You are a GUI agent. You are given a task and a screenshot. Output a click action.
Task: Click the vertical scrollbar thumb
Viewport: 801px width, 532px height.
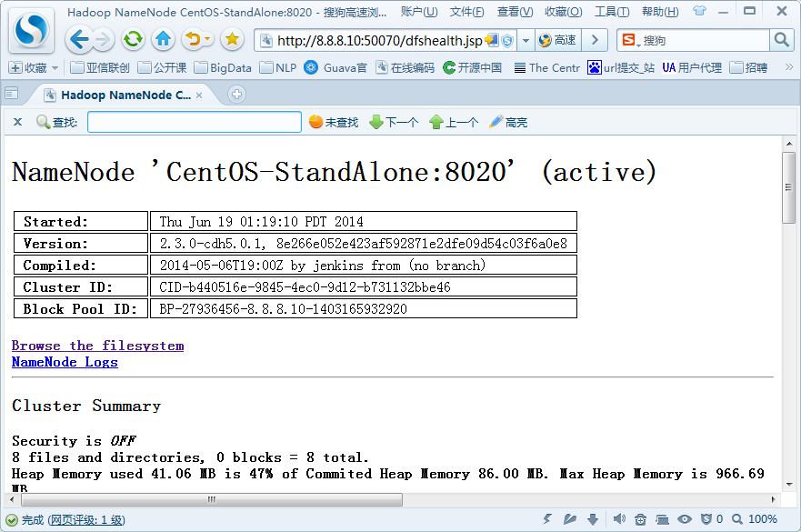click(789, 187)
